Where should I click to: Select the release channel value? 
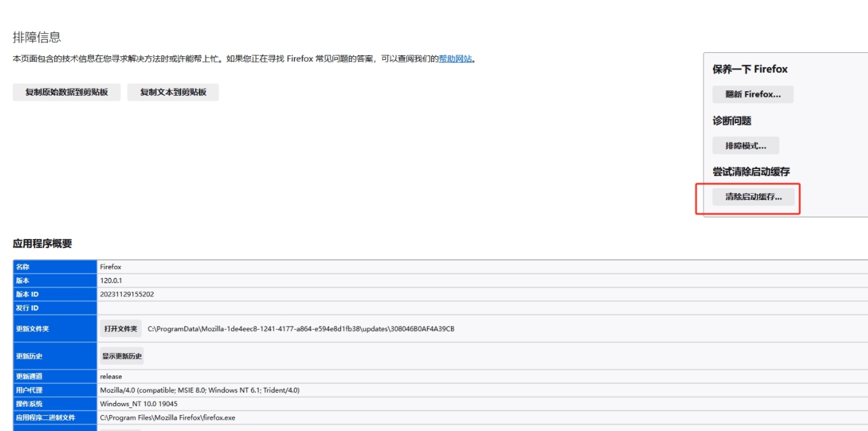tap(111, 376)
